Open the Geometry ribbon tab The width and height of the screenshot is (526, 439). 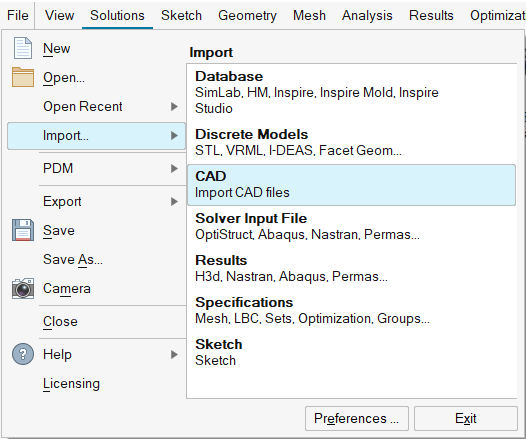(247, 15)
